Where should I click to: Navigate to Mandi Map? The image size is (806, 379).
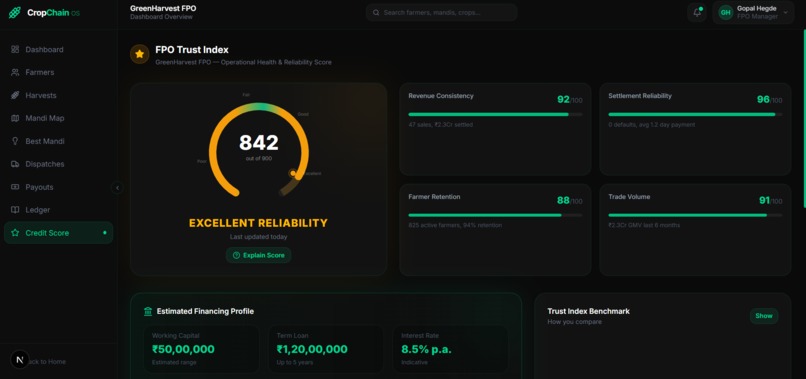(58, 118)
